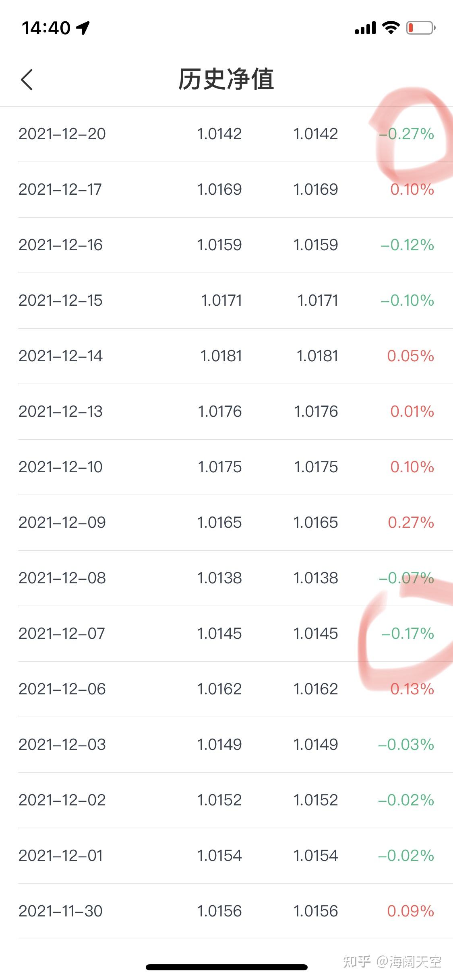453x980 pixels.
Task: Select the 2021-11-30 row date
Action: point(60,911)
